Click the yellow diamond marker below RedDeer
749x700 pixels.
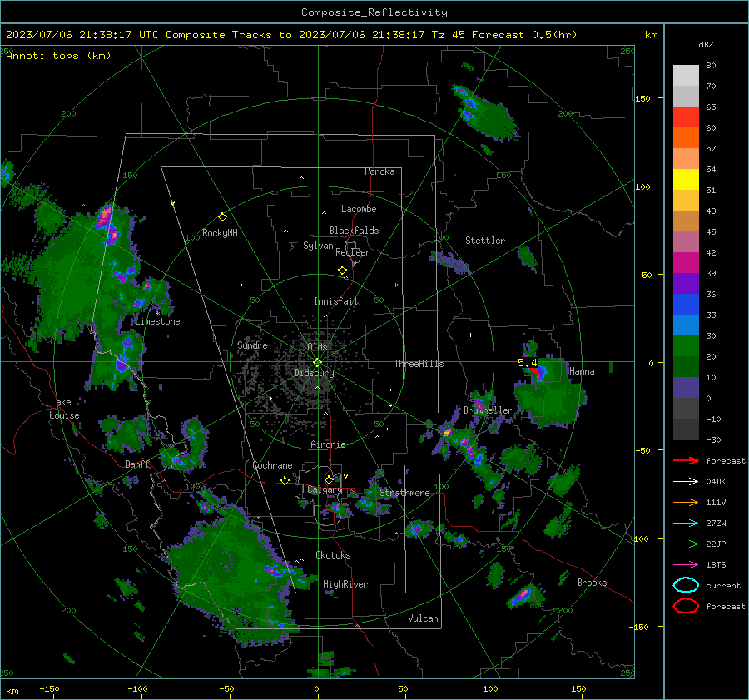point(342,271)
